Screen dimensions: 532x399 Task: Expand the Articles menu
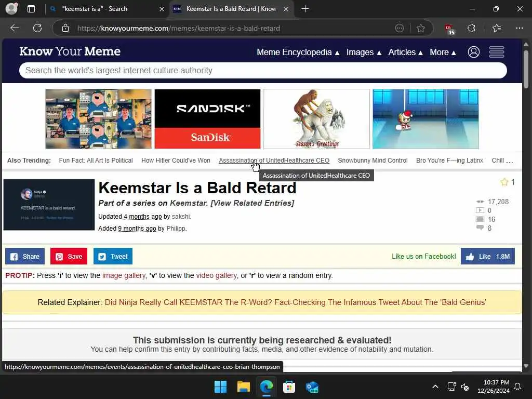[x=405, y=52]
